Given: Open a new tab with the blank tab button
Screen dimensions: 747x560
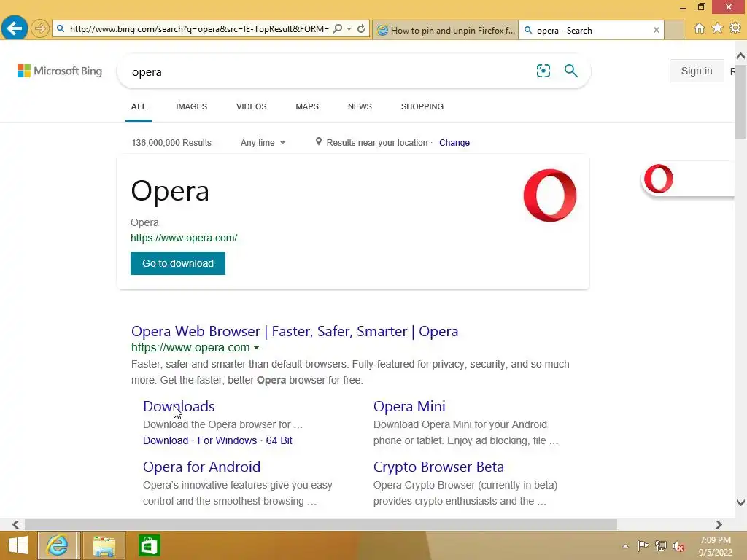Looking at the screenshot, I should point(674,30).
